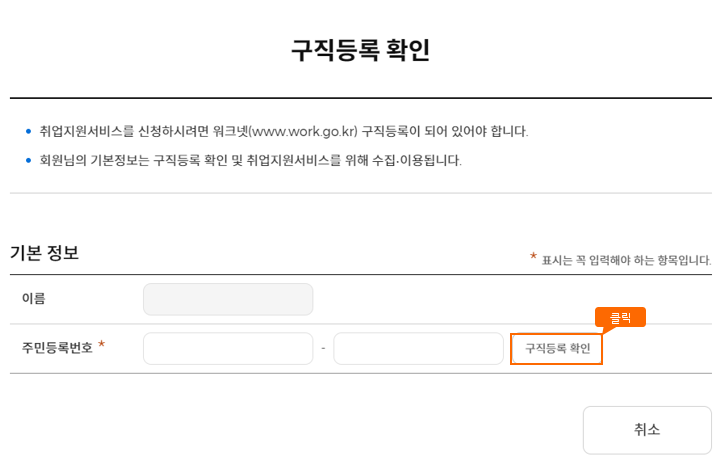Click the 이름 field label
Screen dimensions: 724x467
[x=33, y=298]
